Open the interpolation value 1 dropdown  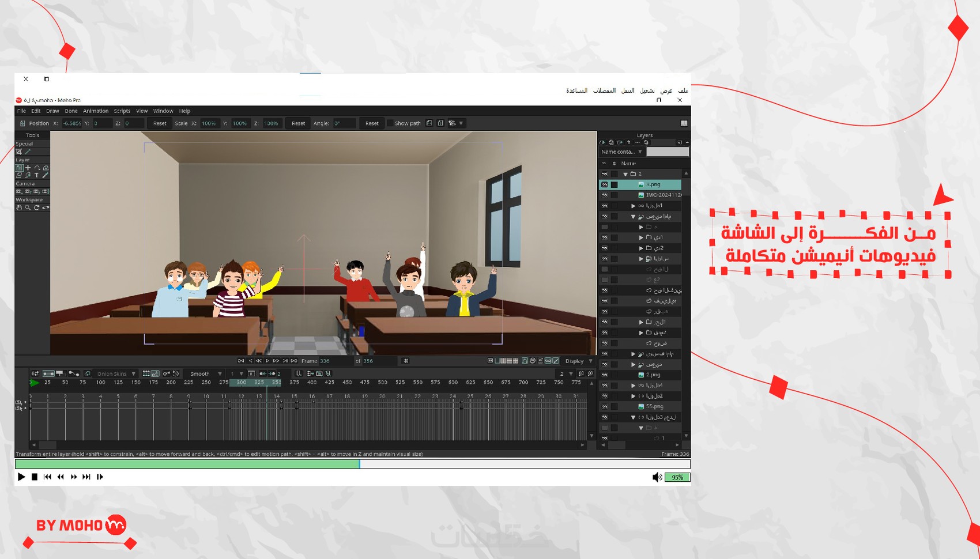click(237, 373)
